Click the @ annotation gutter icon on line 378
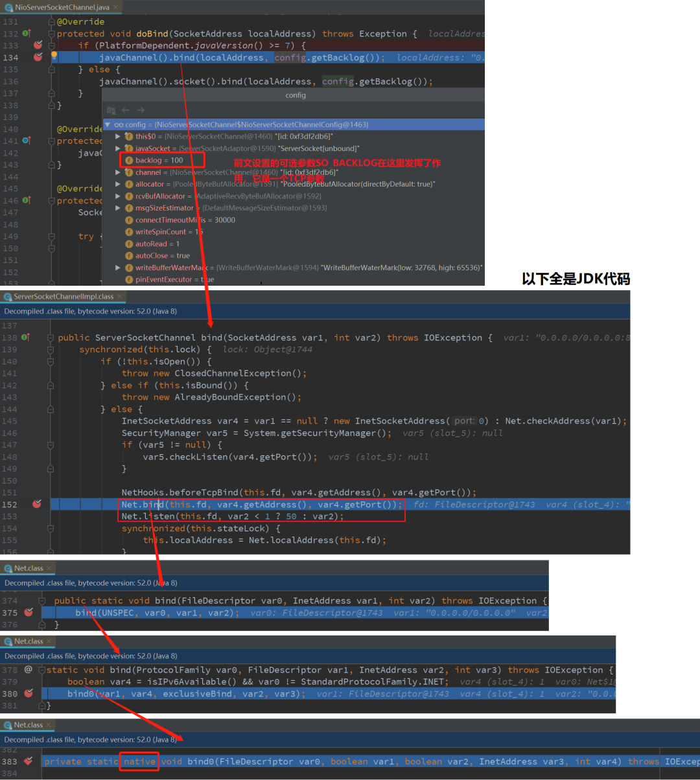Screen dimensions: 700x780 [x=28, y=669]
